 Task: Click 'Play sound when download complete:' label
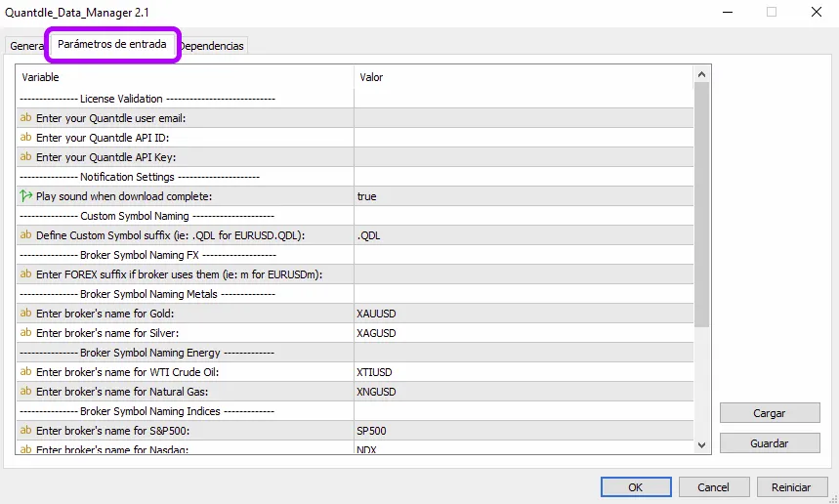[124, 196]
